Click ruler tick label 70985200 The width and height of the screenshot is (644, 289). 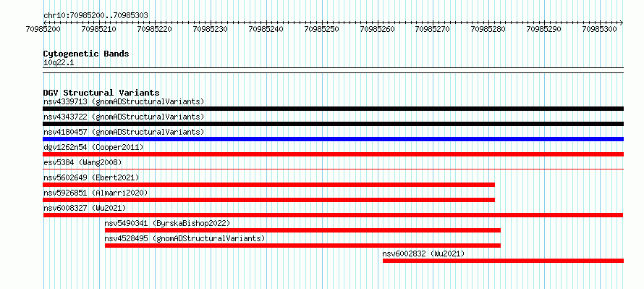43,29
